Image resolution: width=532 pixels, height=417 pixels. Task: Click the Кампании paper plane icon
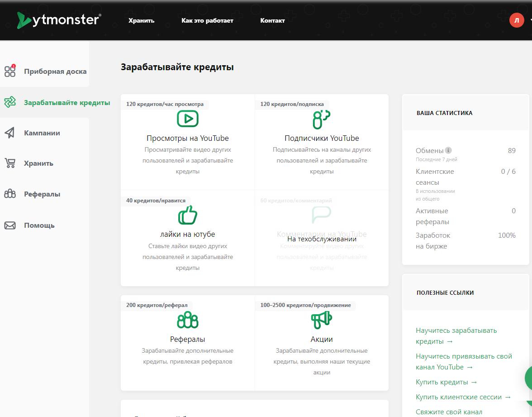(10, 132)
